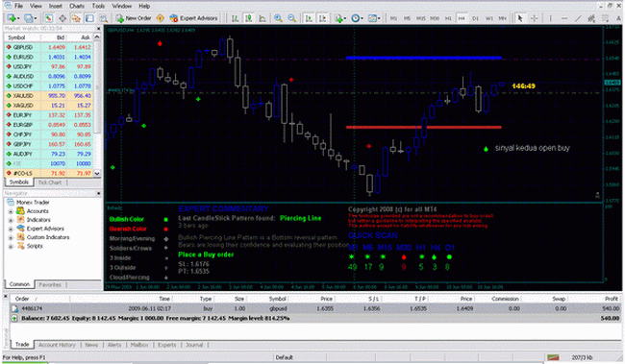This screenshot has width=625, height=364.
Task: Switch to the Account History tab
Action: point(57,345)
